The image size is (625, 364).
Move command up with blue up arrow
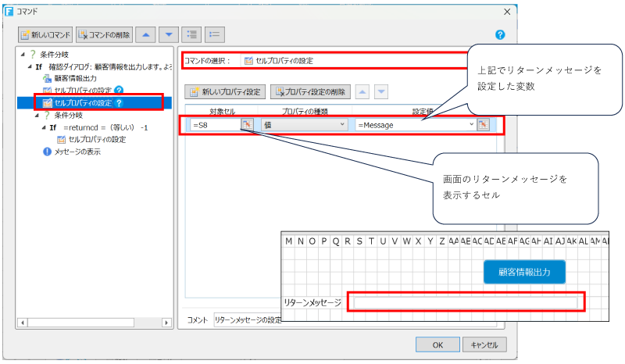click(145, 34)
